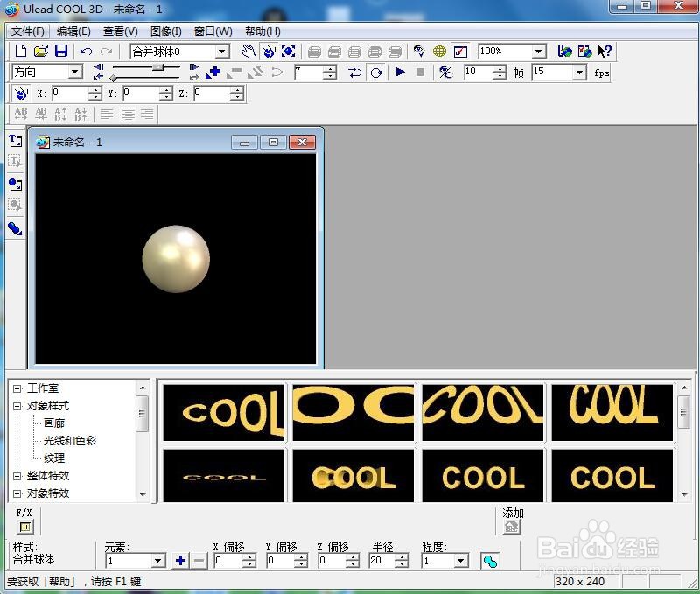700x594 pixels.
Task: Click the squashed flat COOL thumbnail
Action: (x=224, y=476)
